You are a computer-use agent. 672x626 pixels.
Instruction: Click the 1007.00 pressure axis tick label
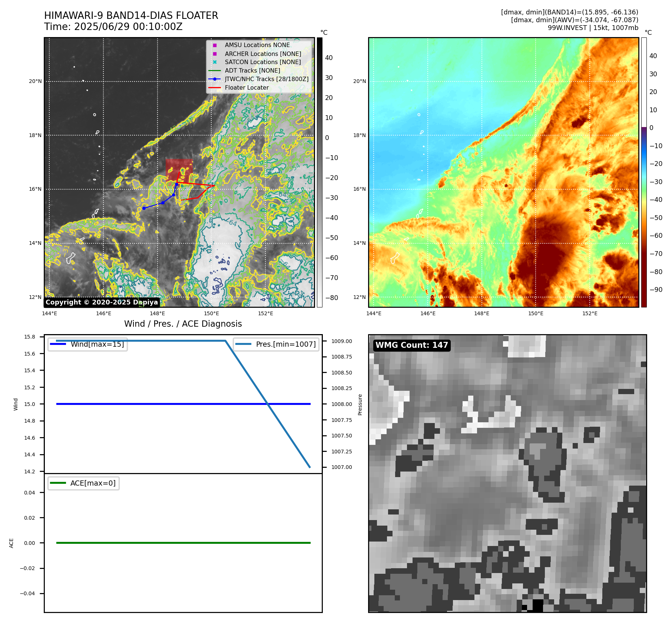[x=342, y=467]
